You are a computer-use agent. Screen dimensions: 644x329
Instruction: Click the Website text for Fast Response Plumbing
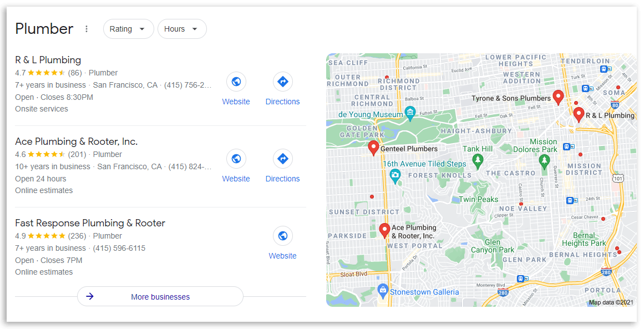(x=282, y=256)
